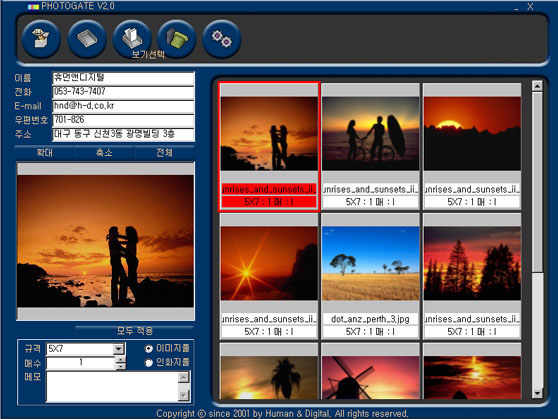Select the 이미지틀 radio option
Image resolution: width=558 pixels, height=419 pixels.
(x=149, y=349)
